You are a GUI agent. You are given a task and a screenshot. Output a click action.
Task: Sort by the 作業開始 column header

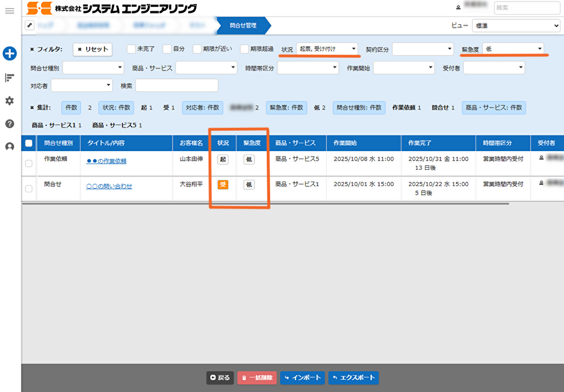[x=345, y=143]
